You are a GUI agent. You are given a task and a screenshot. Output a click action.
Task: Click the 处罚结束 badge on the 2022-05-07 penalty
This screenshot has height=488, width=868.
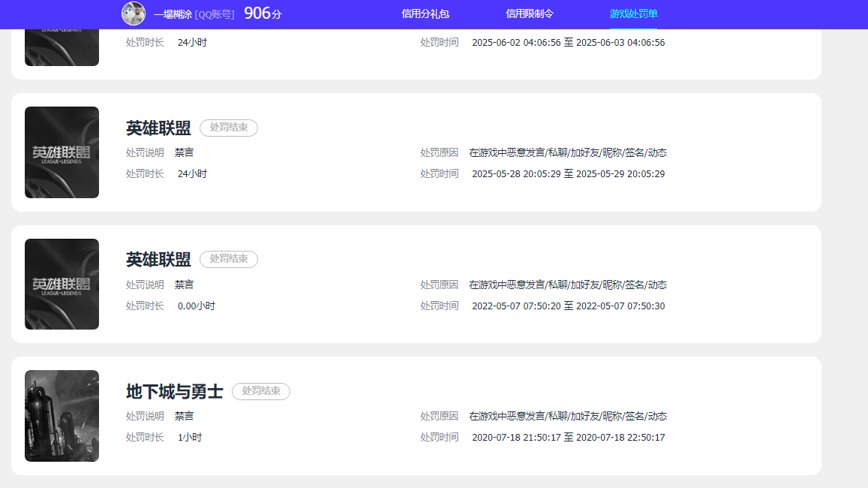coord(229,259)
